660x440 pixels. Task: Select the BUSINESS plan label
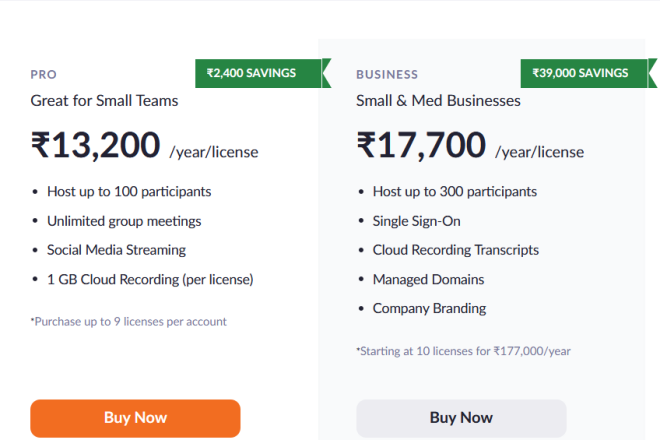[x=387, y=75]
